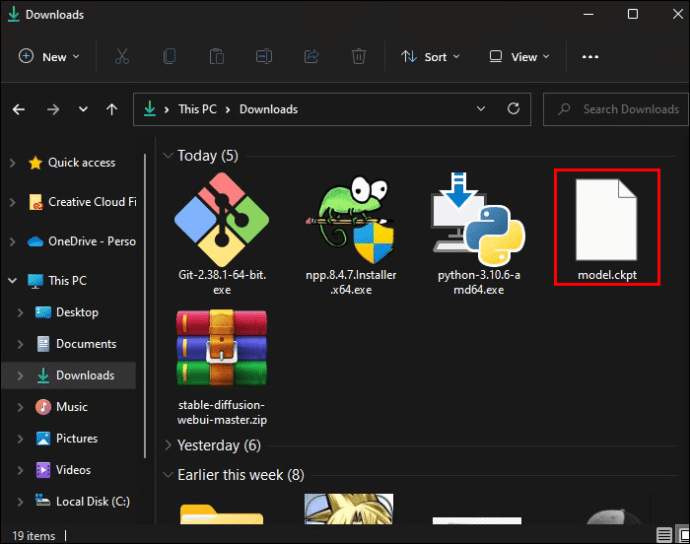The width and height of the screenshot is (690, 544).
Task: Click the Rename icon in toolbar
Action: click(x=263, y=57)
